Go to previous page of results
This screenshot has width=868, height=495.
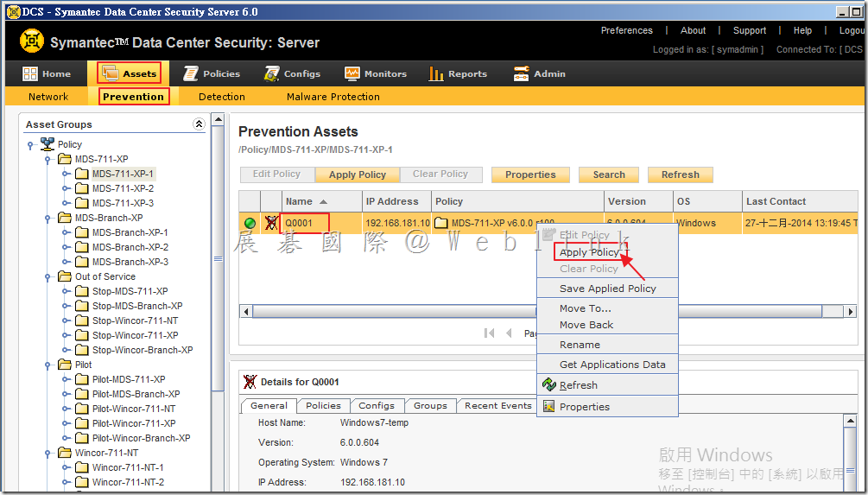[509, 333]
